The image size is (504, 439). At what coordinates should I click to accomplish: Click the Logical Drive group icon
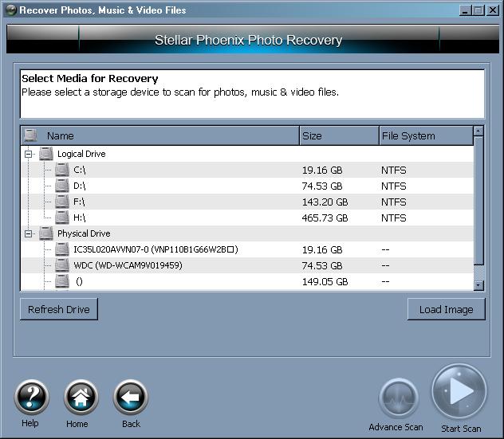[x=46, y=154]
